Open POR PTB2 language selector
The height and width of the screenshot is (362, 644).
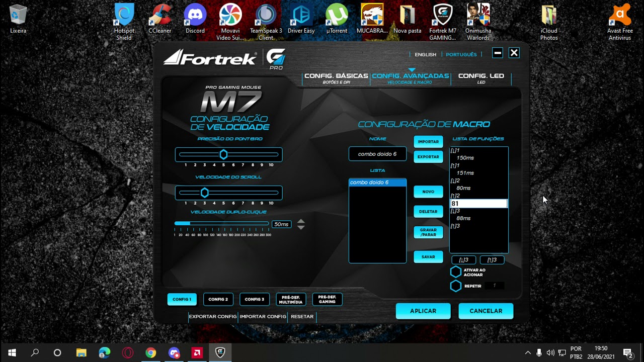tap(576, 352)
